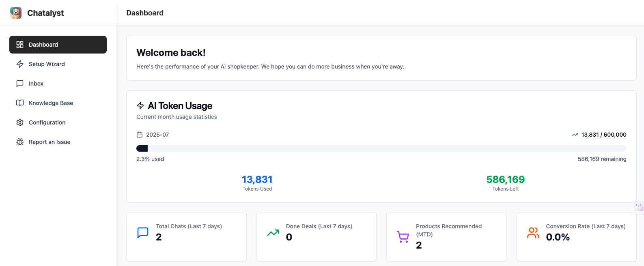Click the Configuration gear icon
644x266 pixels.
[x=20, y=122]
